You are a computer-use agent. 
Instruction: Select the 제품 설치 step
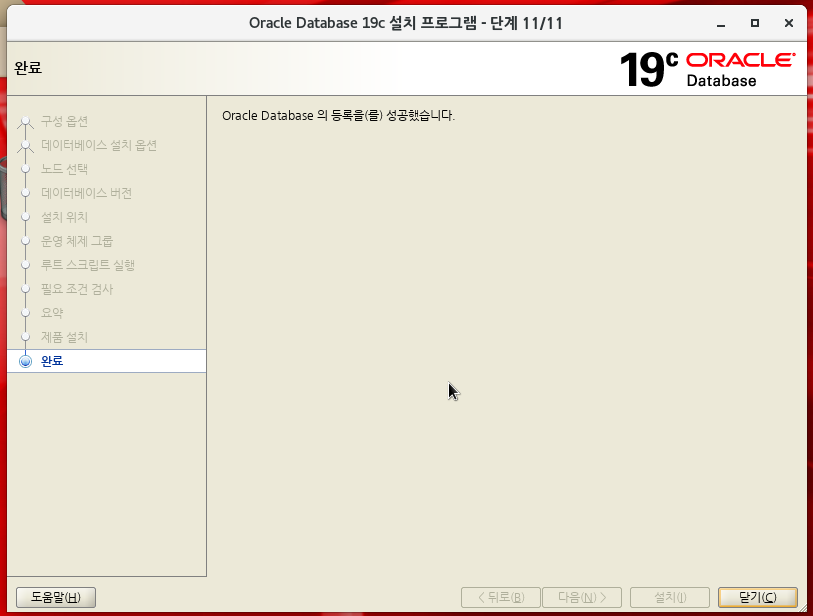[x=64, y=337]
